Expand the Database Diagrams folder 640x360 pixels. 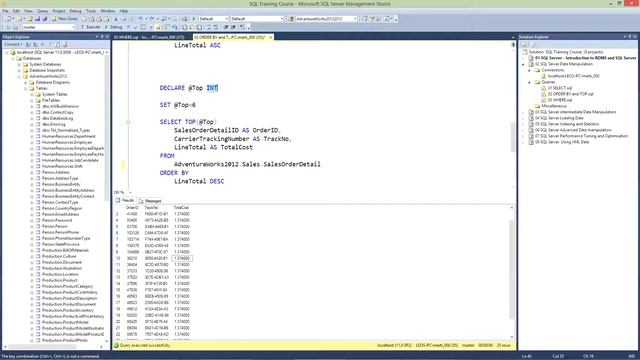pos(25,82)
